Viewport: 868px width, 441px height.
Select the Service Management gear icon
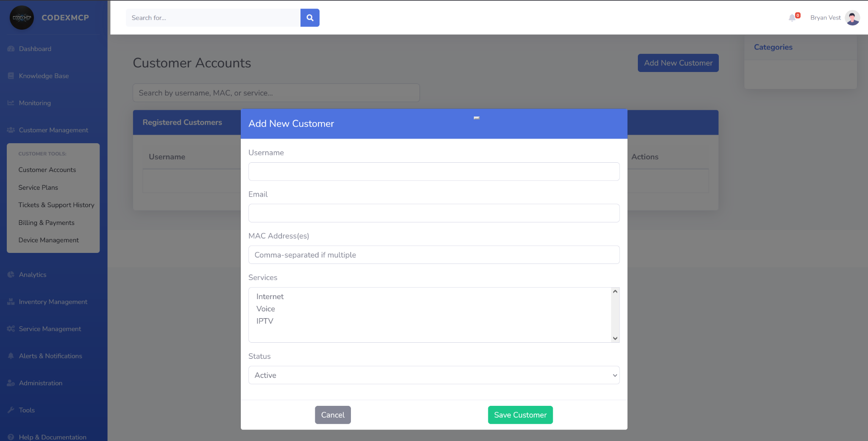point(11,329)
